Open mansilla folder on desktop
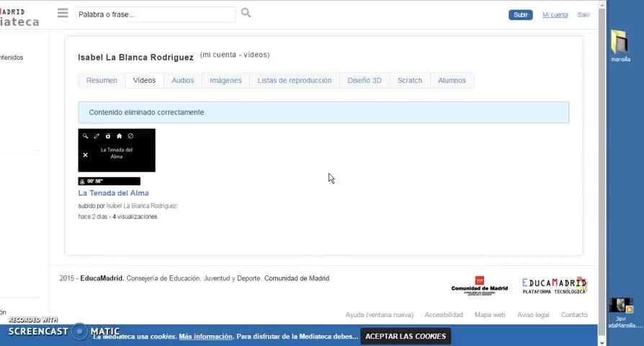This screenshot has width=644, height=346. [x=620, y=45]
